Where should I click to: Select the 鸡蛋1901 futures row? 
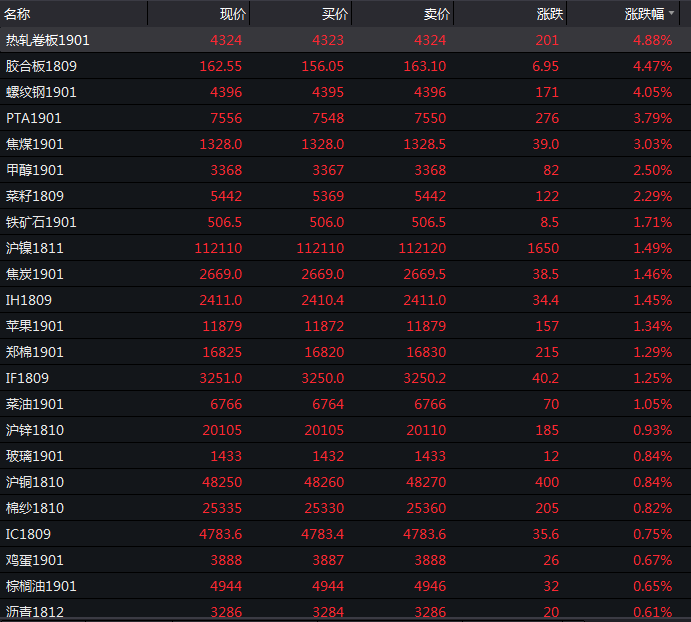35,560
